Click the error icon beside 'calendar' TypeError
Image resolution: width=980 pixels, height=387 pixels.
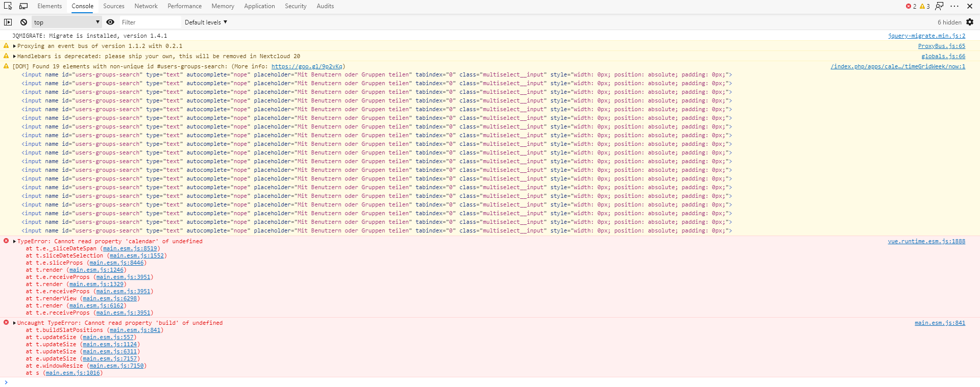(x=6, y=241)
